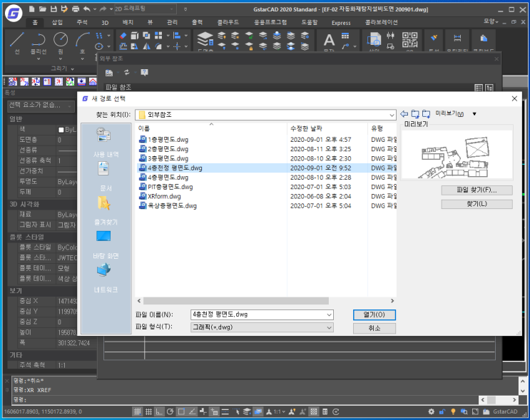The width and height of the screenshot is (530, 420).
Task: Expand the 그리기 ribbon panel
Action: pos(62,68)
